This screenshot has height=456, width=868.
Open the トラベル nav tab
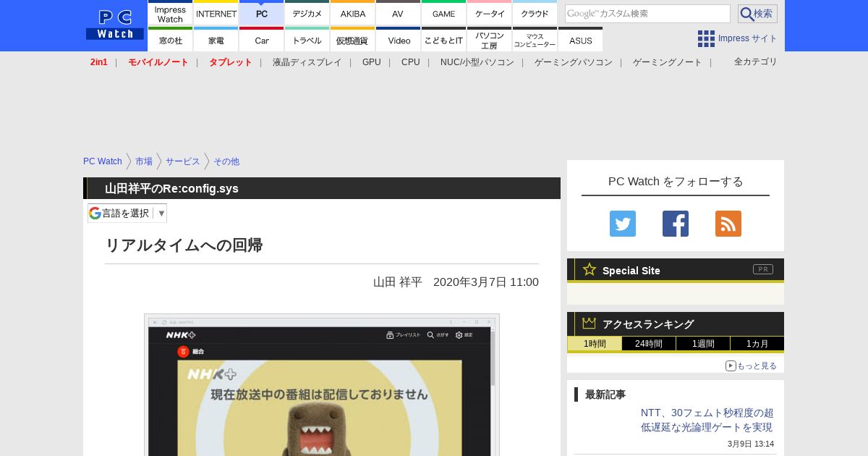[x=307, y=39]
